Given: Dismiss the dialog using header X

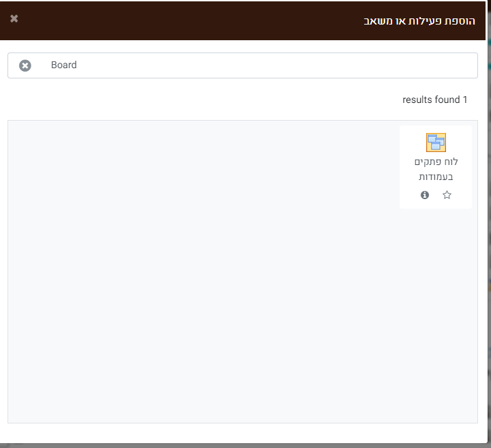Looking at the screenshot, I should tap(14, 18).
